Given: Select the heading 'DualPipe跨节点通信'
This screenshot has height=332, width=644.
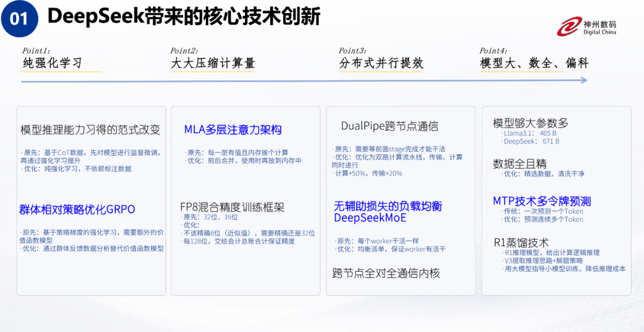Looking at the screenshot, I should coord(390,126).
